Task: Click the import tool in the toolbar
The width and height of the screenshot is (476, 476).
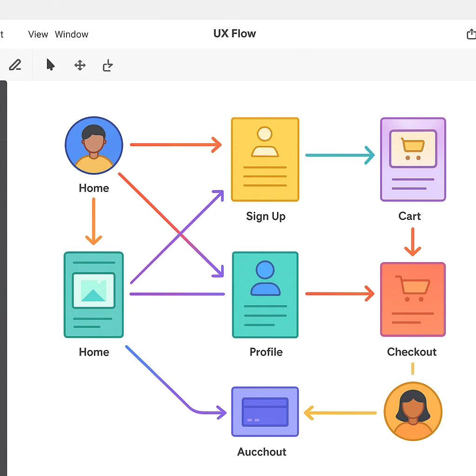Action: click(x=107, y=65)
